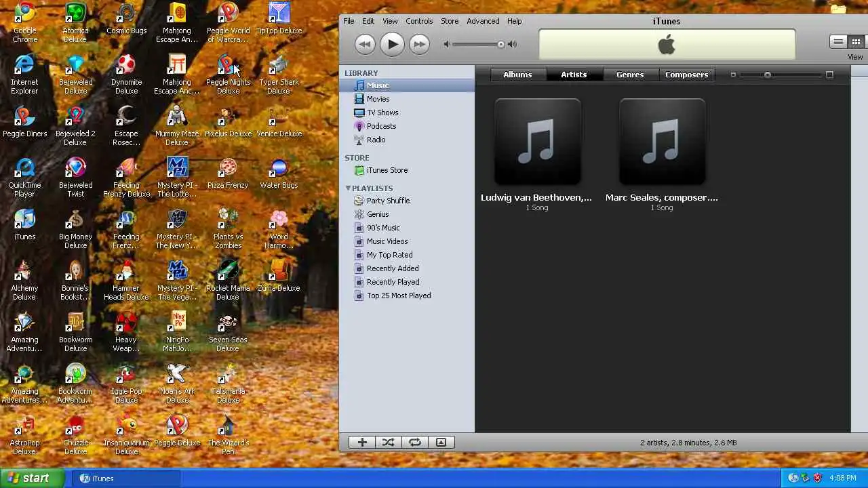Viewport: 868px width, 488px height.
Task: Switch to list view in iTunes
Action: 838,42
